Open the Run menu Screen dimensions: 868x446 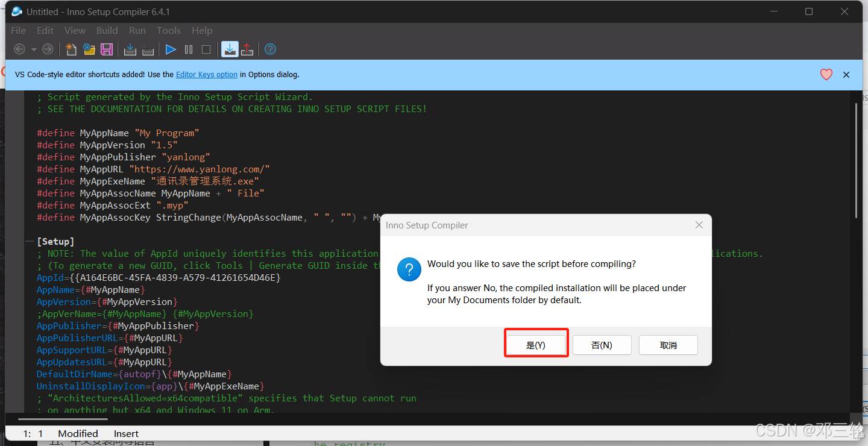[137, 30]
